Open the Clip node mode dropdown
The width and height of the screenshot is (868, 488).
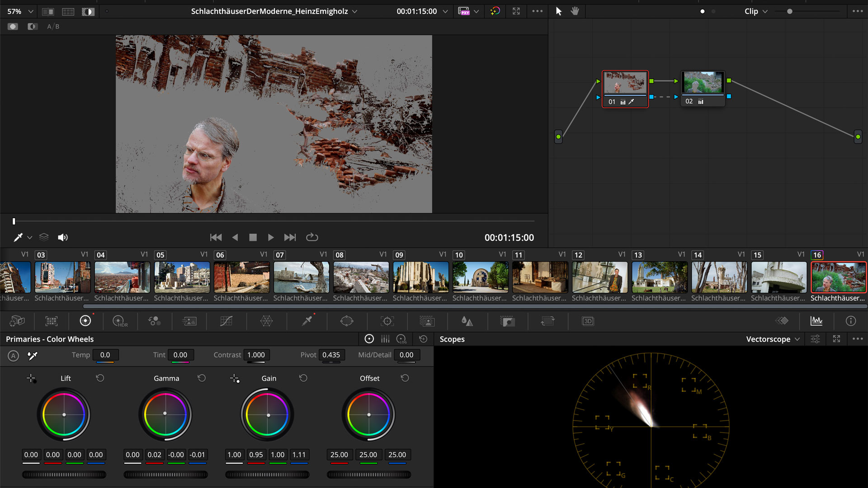point(756,11)
